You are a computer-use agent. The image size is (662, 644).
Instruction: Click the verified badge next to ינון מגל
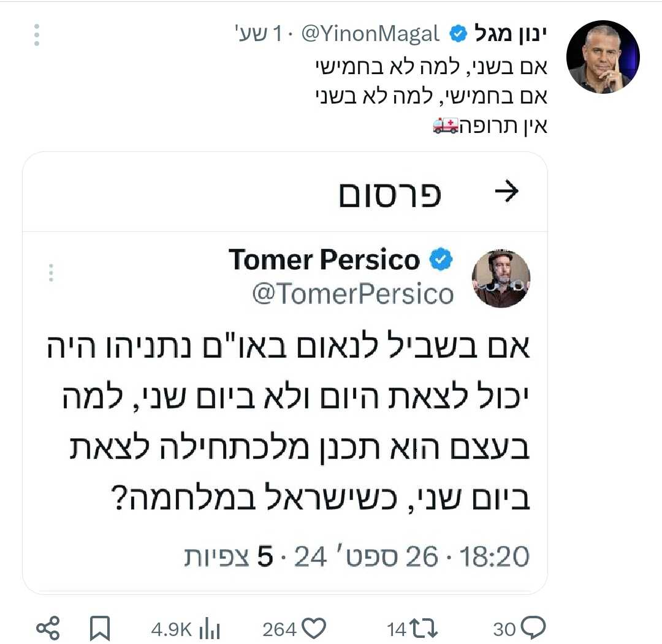pos(458,34)
